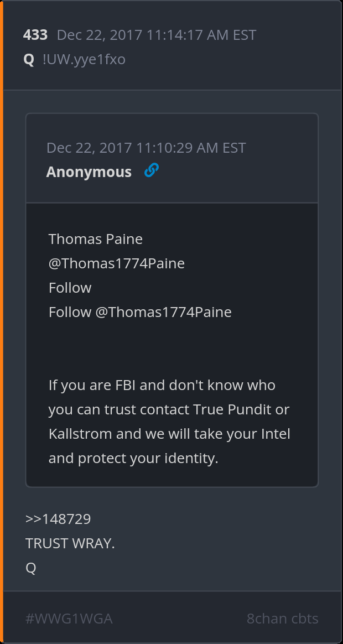This screenshot has width=343, height=644.
Task: Click the blue chain link icon beside Anonymous
Action: (151, 171)
